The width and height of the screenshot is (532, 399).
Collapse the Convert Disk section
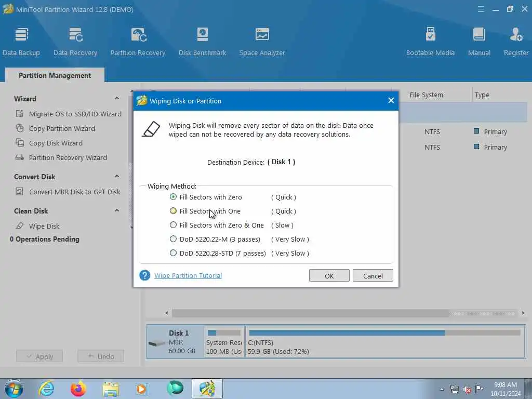coord(117,177)
